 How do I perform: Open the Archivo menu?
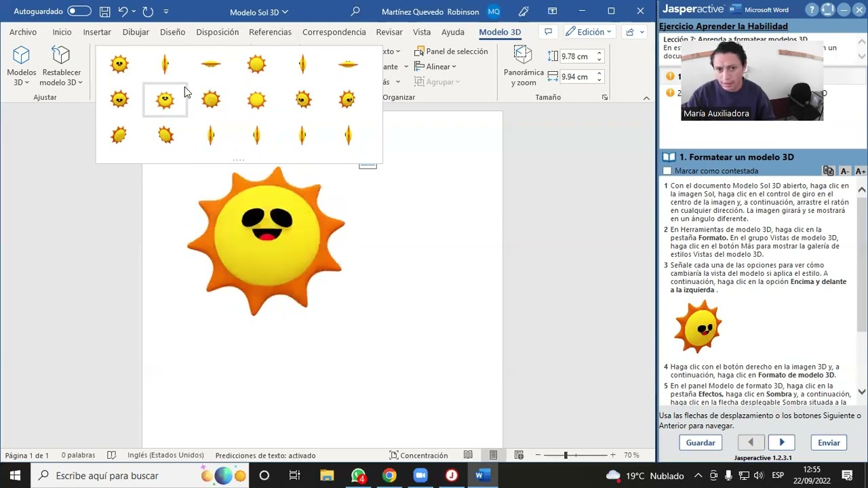coord(23,32)
